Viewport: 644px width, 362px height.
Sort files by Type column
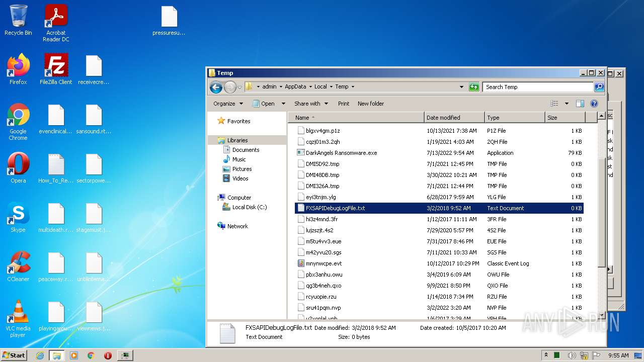click(515, 118)
